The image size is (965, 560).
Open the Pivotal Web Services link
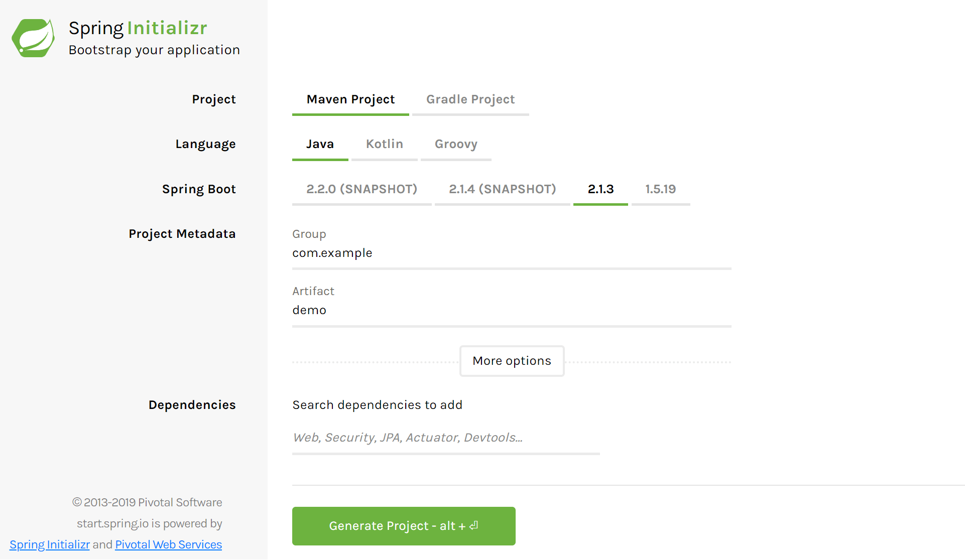[168, 544]
